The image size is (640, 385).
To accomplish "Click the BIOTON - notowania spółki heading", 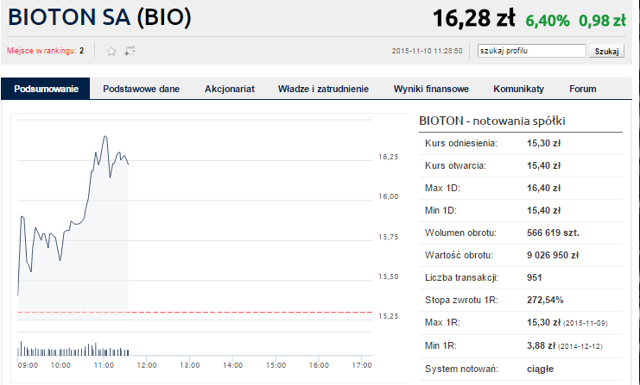I will [492, 121].
